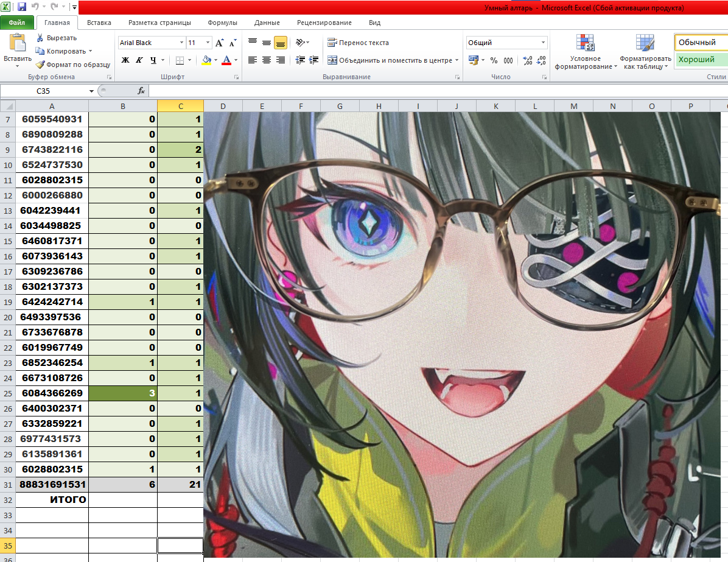Image resolution: width=728 pixels, height=562 pixels.
Task: Click the Cut scissors command
Action: click(40, 38)
